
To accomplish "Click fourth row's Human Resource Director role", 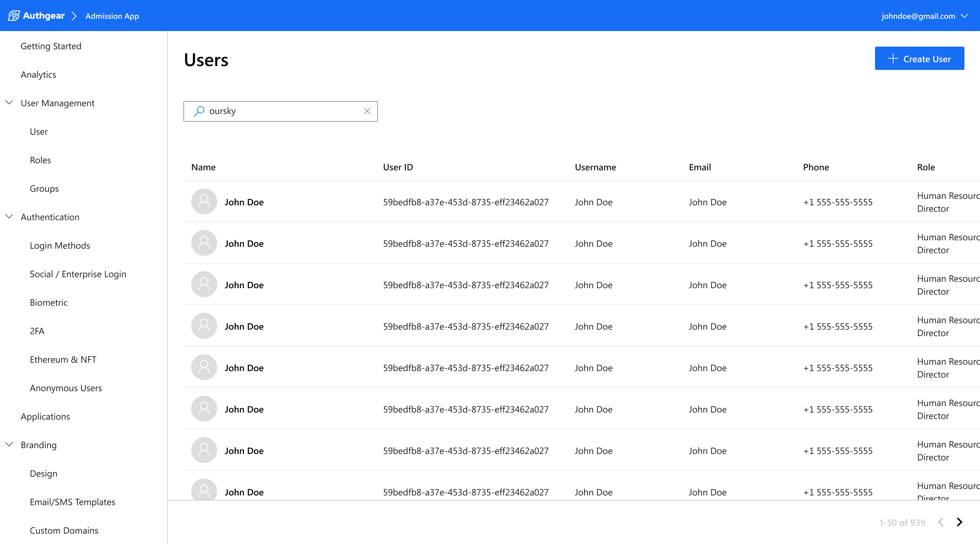I will coord(948,326).
